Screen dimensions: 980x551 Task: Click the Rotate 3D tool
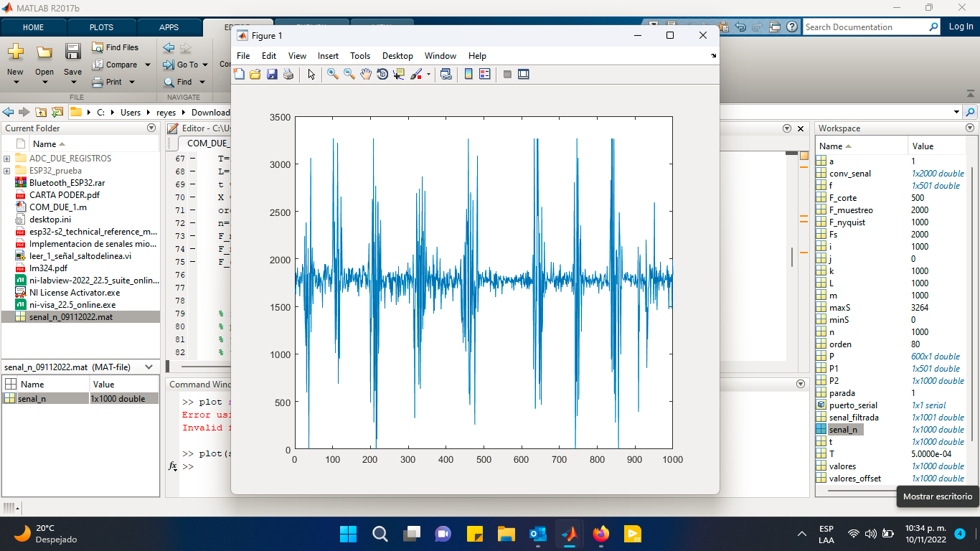click(x=382, y=74)
